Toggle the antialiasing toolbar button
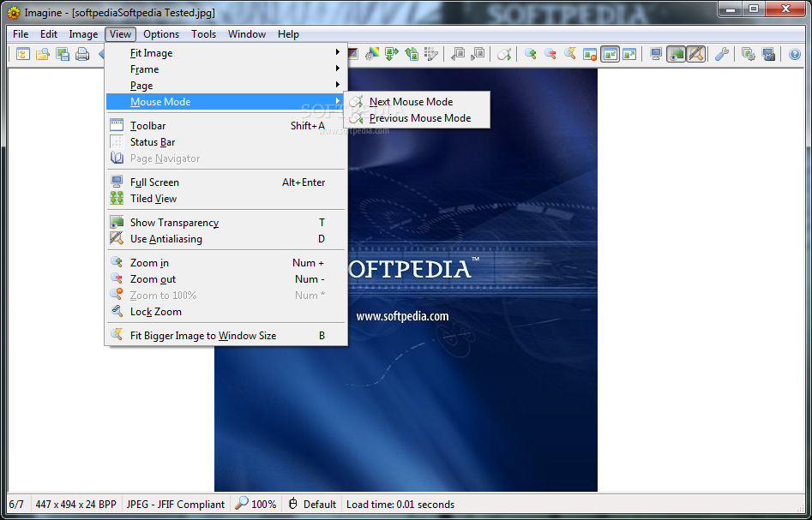The height and width of the screenshot is (520, 812). (x=696, y=54)
